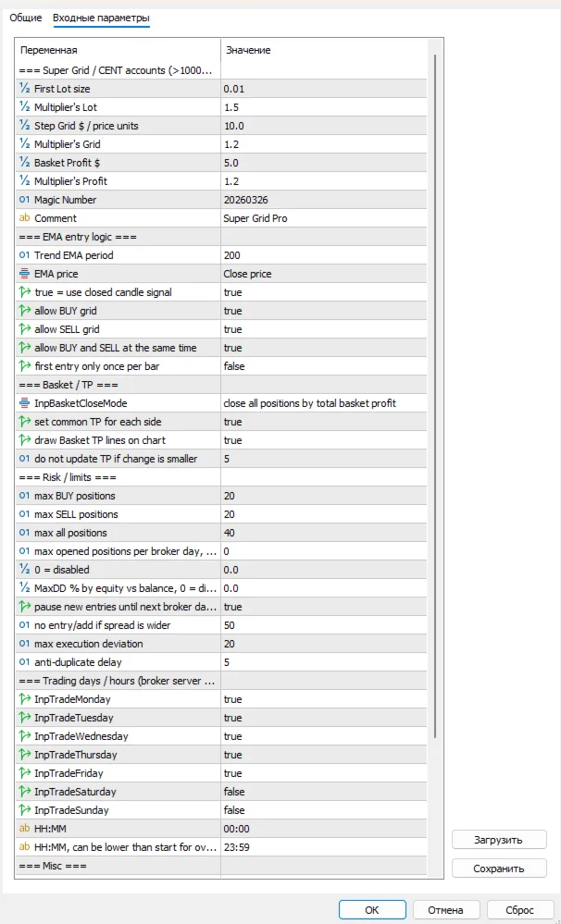Open the EMA price 'Close price' dropdown value

click(x=323, y=274)
